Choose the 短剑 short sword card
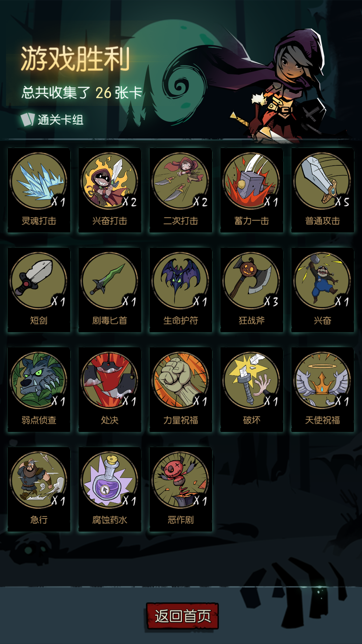Image resolution: width=362 pixels, height=644 pixels. (x=39, y=290)
